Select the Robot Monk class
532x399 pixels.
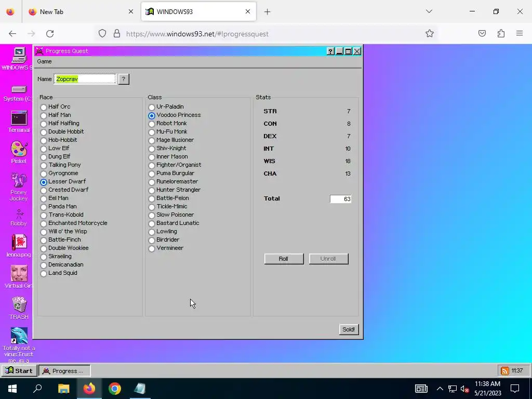[x=152, y=124]
